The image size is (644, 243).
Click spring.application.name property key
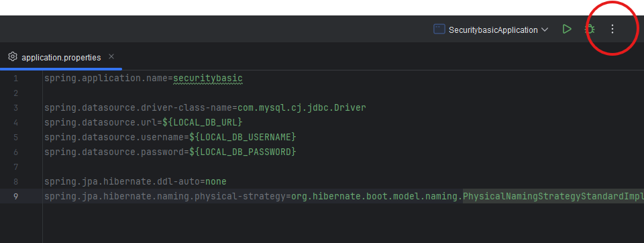click(107, 78)
